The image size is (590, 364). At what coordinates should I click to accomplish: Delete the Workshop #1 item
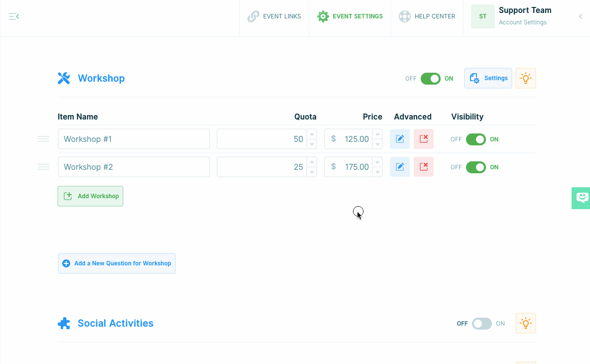(423, 139)
